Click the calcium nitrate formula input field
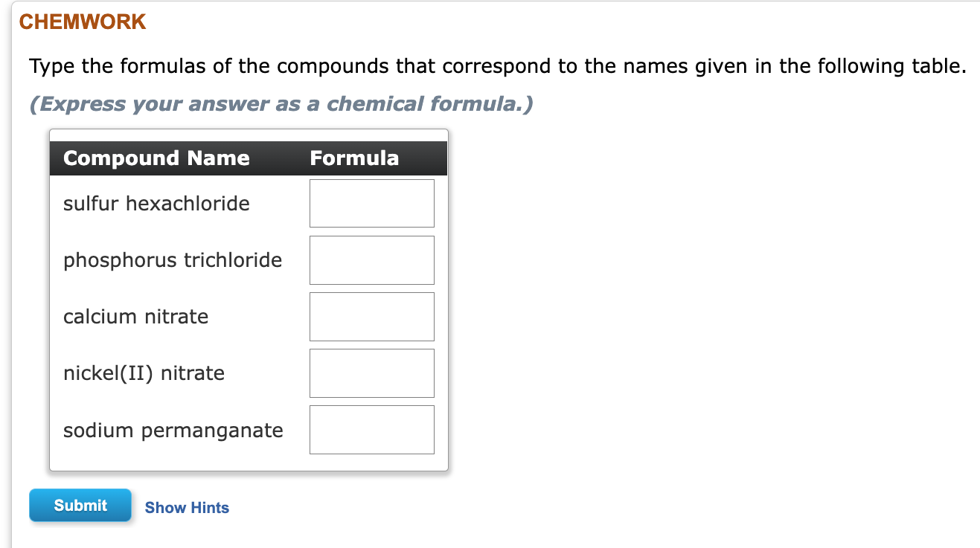Image resolution: width=980 pixels, height=548 pixels. pos(371,316)
